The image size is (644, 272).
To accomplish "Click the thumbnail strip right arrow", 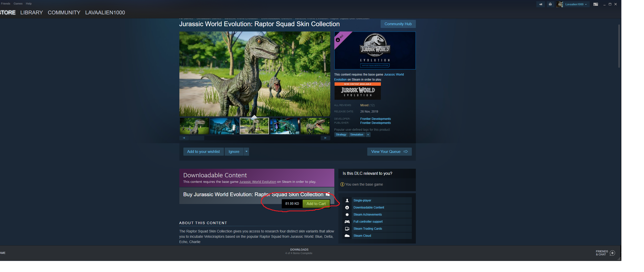I will click(325, 138).
